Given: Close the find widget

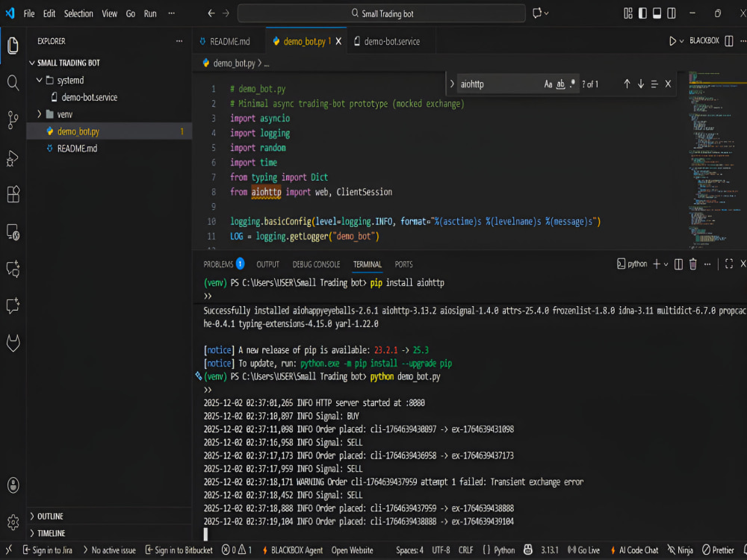Looking at the screenshot, I should (669, 84).
